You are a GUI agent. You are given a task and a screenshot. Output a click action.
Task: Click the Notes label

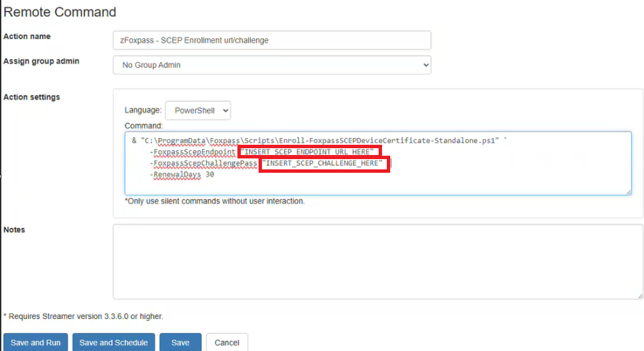point(14,229)
